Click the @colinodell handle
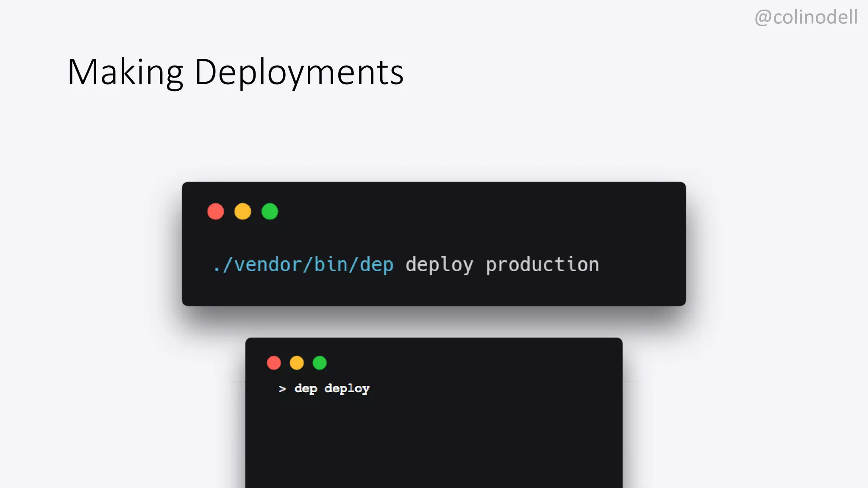The height and width of the screenshot is (488, 868). (x=806, y=17)
